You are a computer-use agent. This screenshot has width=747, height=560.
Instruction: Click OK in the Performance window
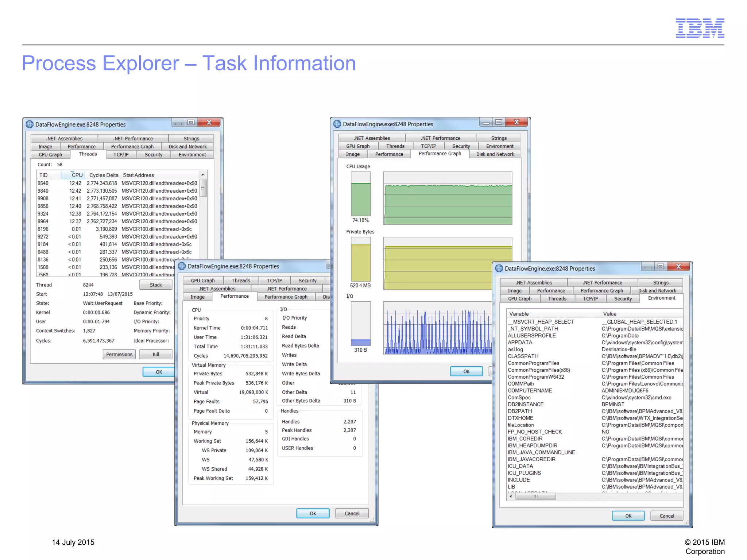313,513
